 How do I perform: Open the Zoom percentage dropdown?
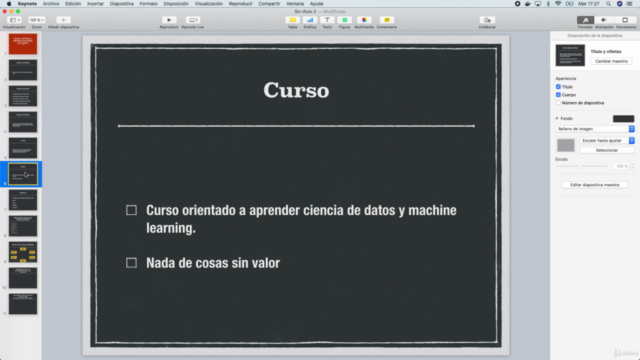click(36, 20)
